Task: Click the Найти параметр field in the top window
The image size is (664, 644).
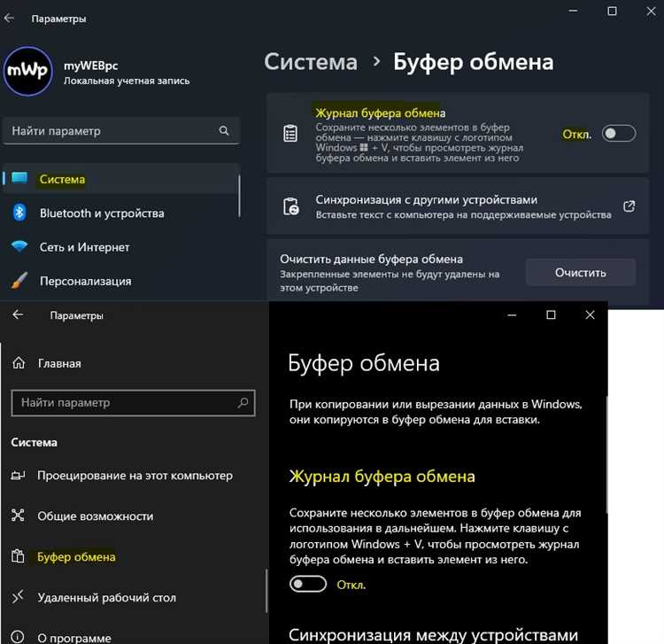Action: (x=121, y=131)
